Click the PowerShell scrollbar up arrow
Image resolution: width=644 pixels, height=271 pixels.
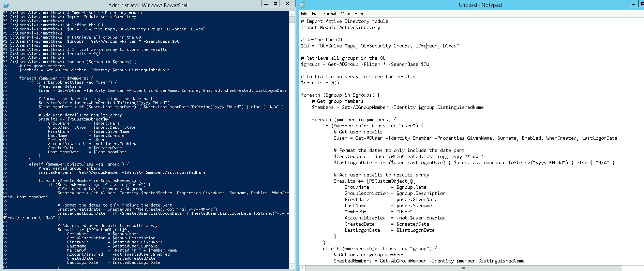coord(292,14)
